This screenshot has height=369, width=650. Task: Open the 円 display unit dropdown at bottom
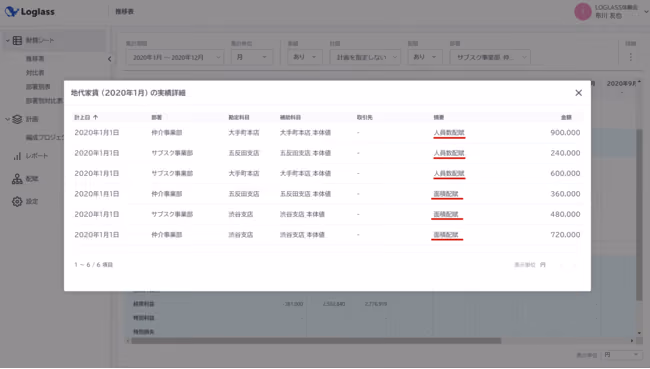[621, 355]
